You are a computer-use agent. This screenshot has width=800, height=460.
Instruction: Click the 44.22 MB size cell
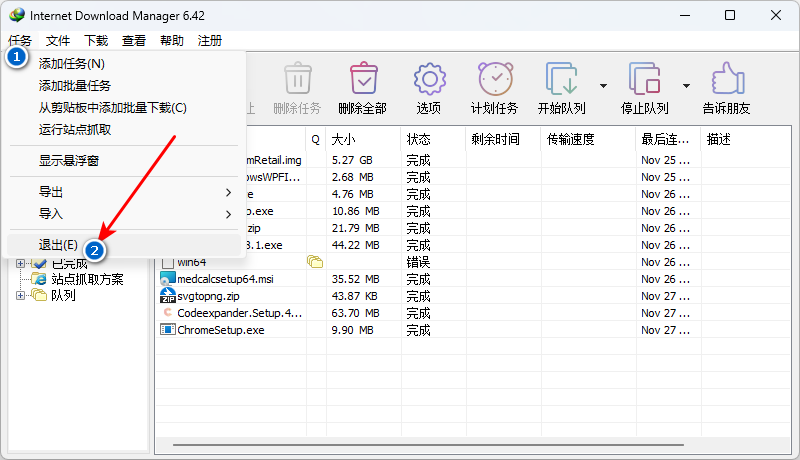(355, 245)
